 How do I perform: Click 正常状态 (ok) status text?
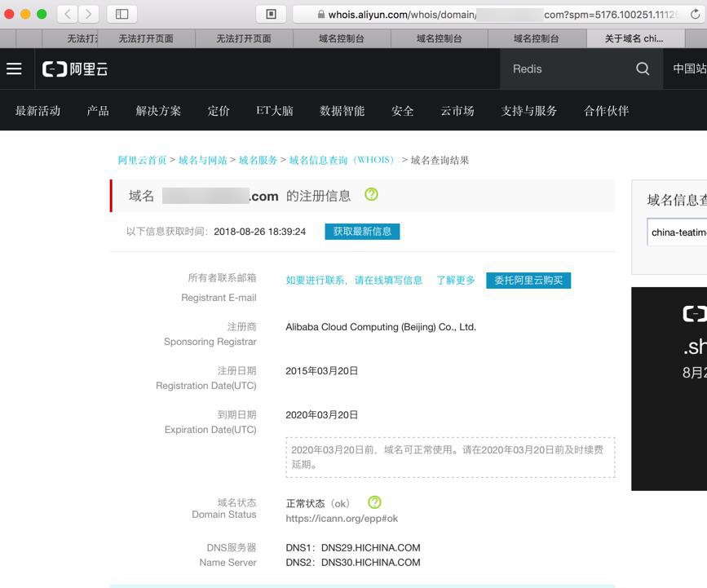pyautogui.click(x=317, y=503)
